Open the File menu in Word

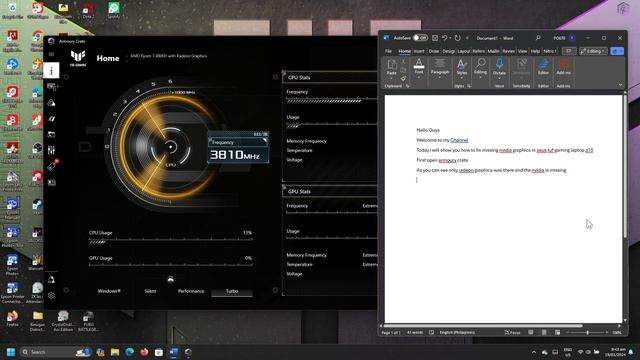388,51
